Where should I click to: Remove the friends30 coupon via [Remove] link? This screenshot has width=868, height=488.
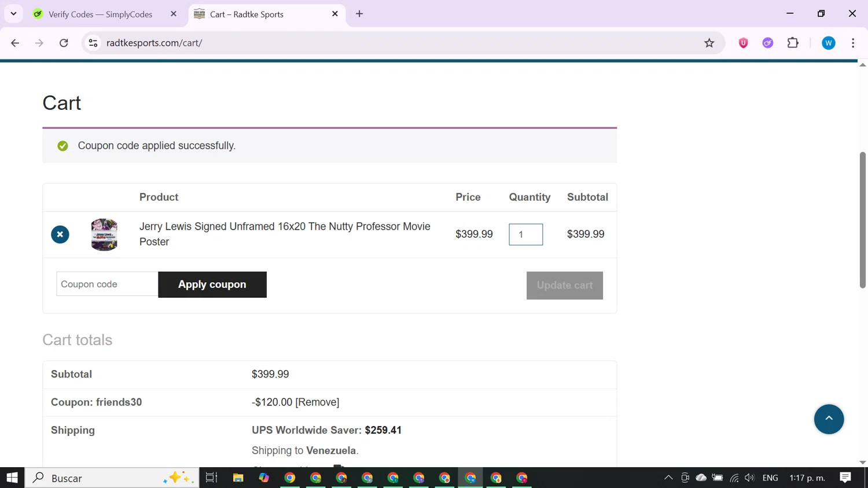[317, 402]
